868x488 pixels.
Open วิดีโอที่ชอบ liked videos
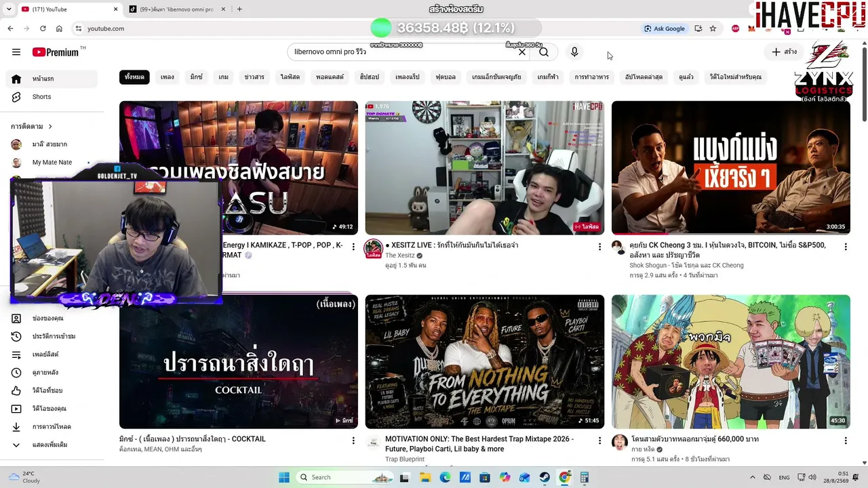click(52, 390)
